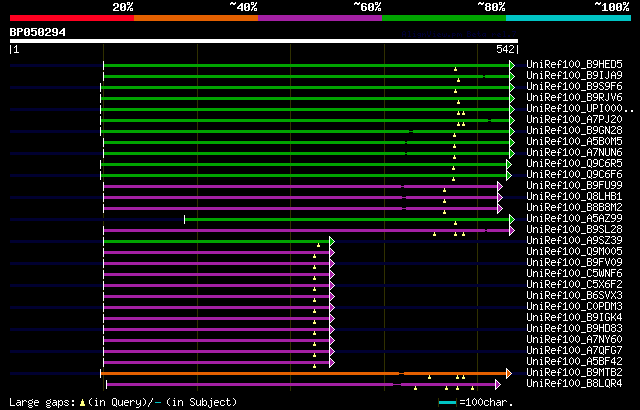640x410 pixels.
Task: Click the green alignment bar for B9GN28
Action: [305, 131]
